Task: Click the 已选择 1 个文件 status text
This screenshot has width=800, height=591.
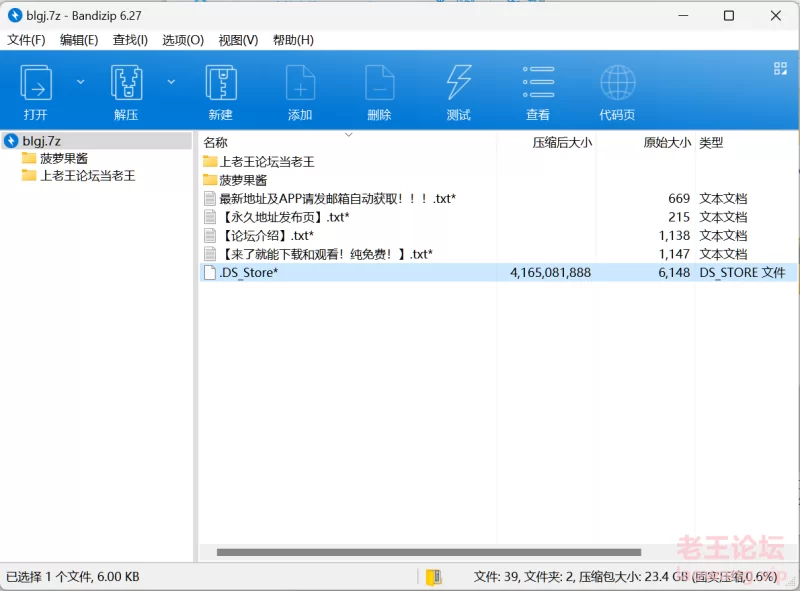Action: [x=73, y=577]
